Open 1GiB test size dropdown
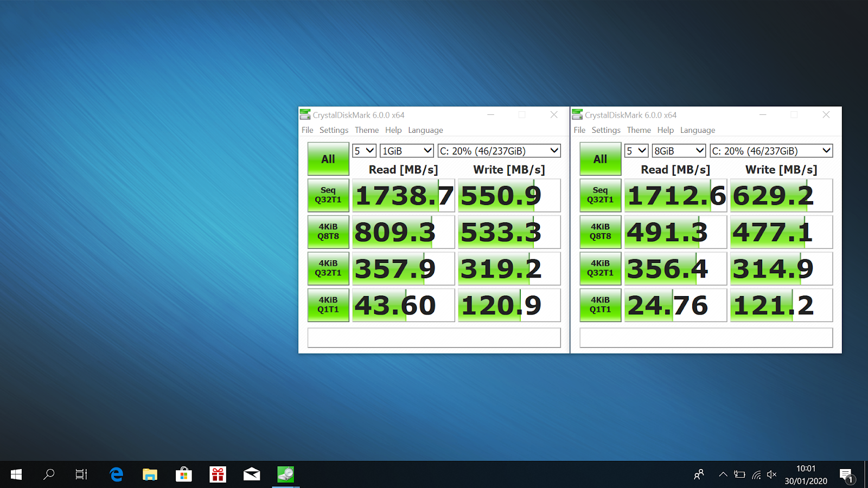 pos(407,151)
